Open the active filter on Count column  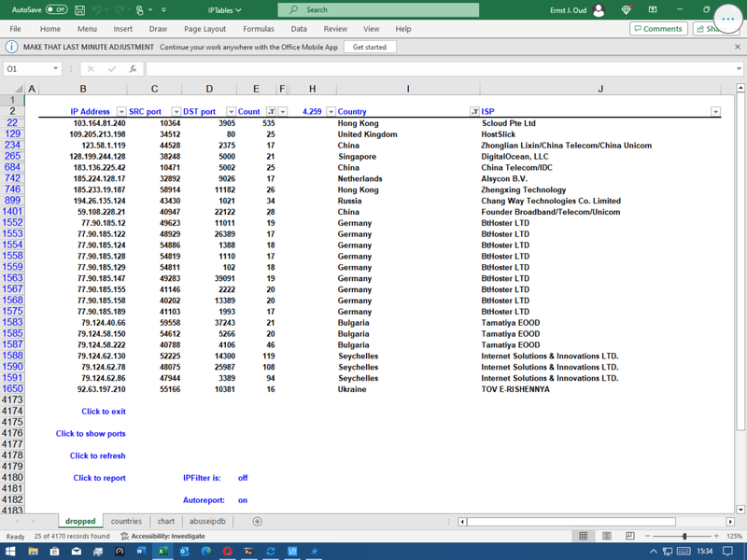(271, 112)
